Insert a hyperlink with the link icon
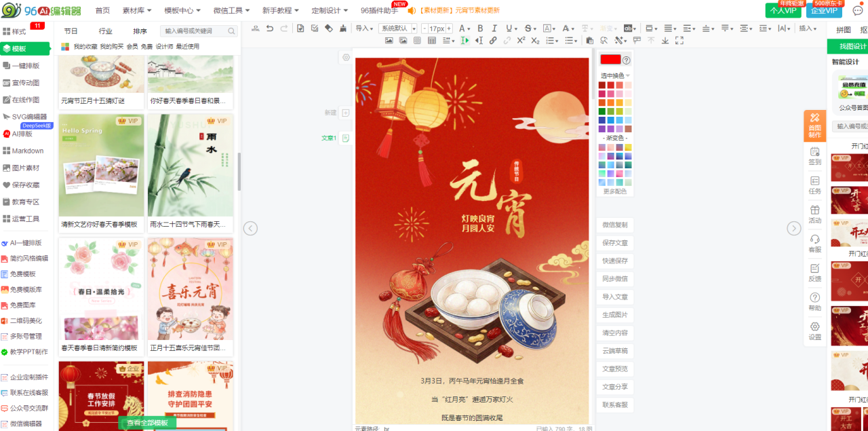 493,41
